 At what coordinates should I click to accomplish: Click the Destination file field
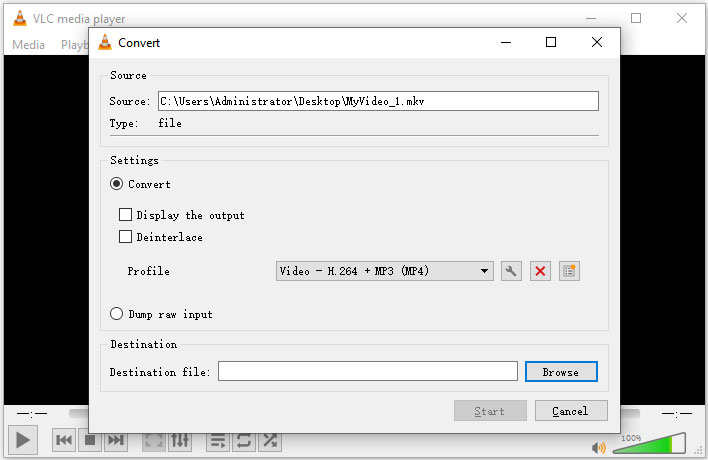[x=368, y=371]
